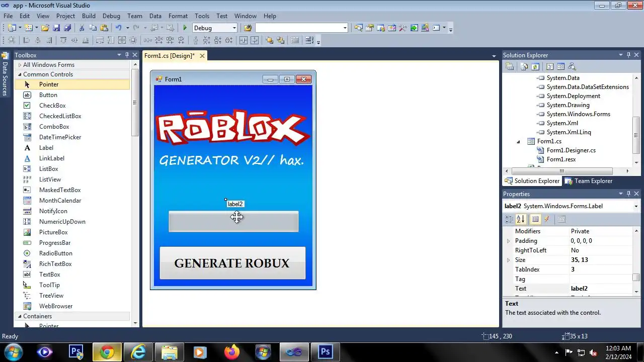The image size is (644, 362).
Task: Click the Properties grid icon in Properties toolbar
Action: 535,219
